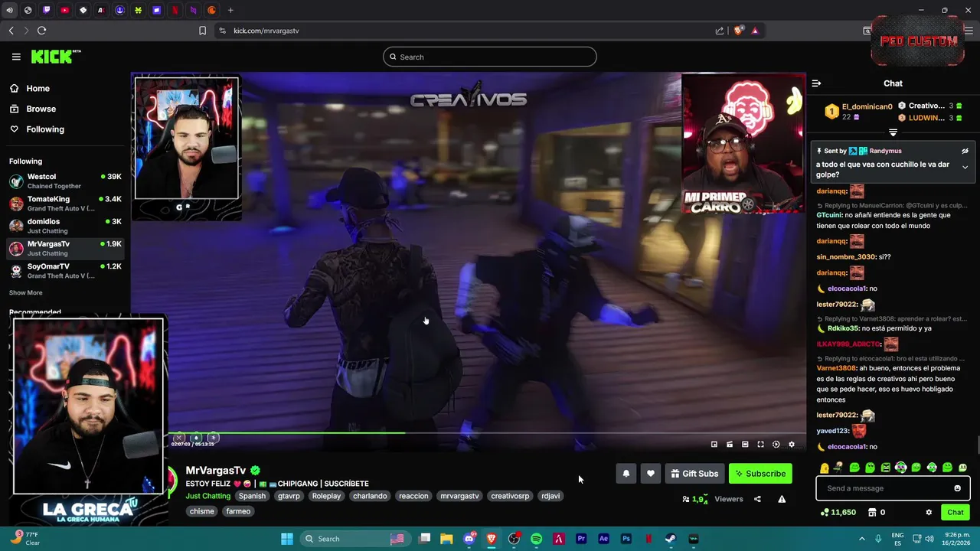Click the Gift Subs button

click(694, 474)
